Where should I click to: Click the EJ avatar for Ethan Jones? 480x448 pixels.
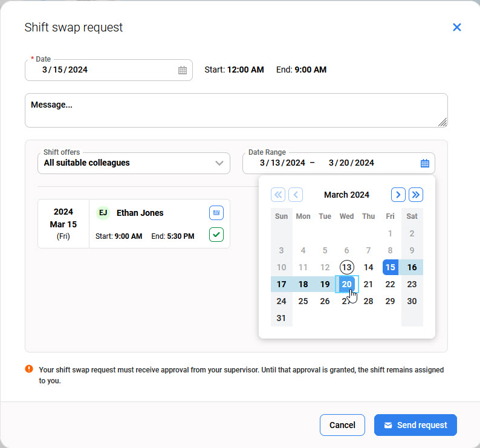[103, 213]
